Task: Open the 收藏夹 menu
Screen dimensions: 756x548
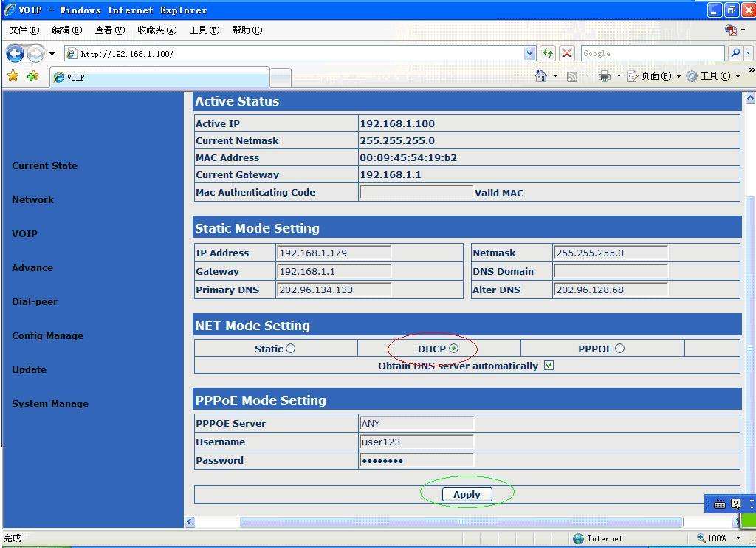Action: (x=157, y=30)
